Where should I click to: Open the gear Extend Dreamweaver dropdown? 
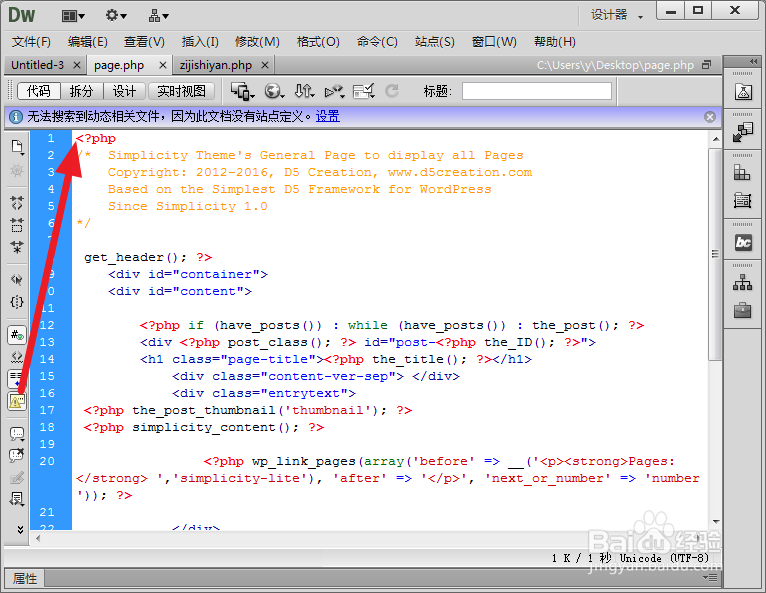116,16
